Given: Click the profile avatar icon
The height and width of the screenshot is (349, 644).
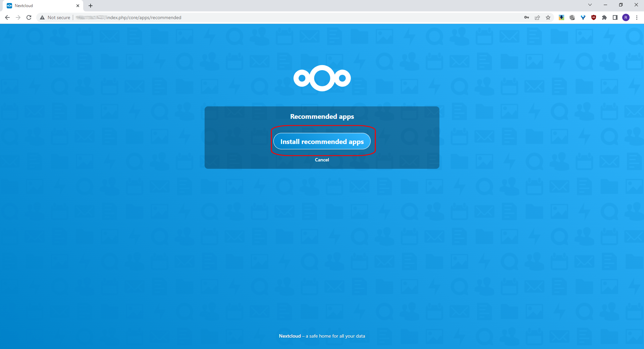Looking at the screenshot, I should tap(626, 17).
